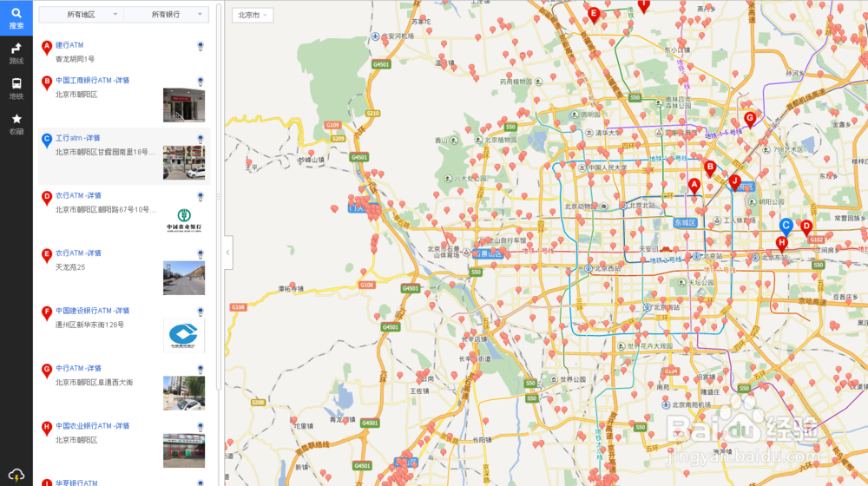Open the 北京市 city selector
The image size is (868, 486).
(253, 15)
